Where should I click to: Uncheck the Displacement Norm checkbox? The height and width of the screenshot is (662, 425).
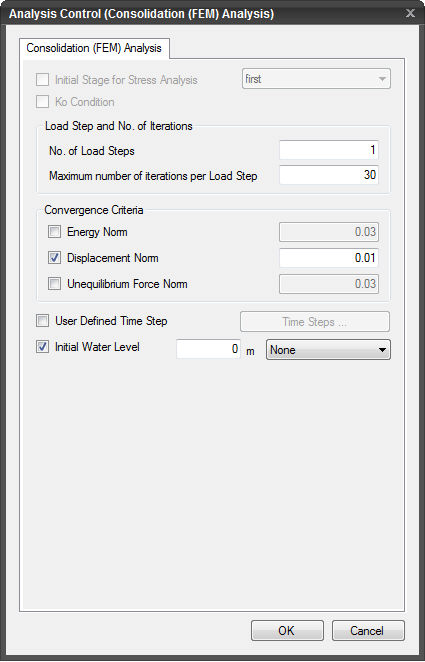click(x=54, y=258)
